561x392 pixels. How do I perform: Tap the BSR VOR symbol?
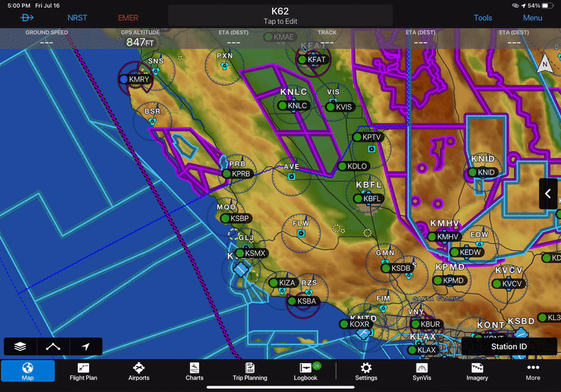pos(152,121)
